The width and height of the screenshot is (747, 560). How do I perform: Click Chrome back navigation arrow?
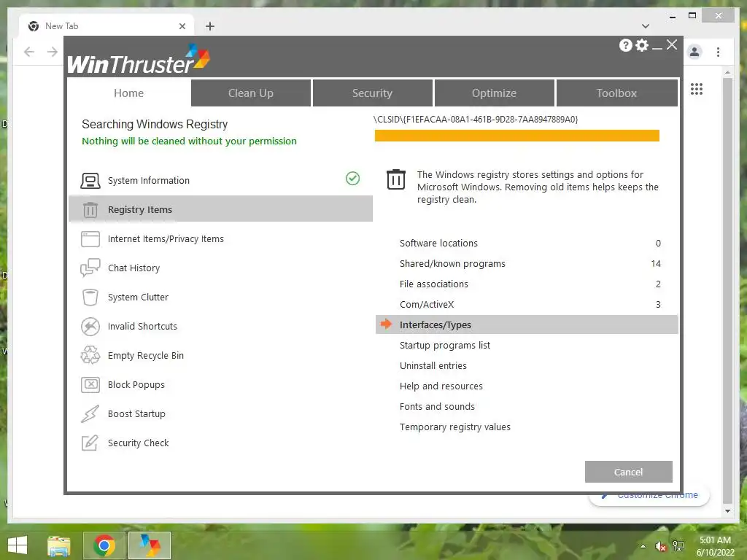point(29,52)
